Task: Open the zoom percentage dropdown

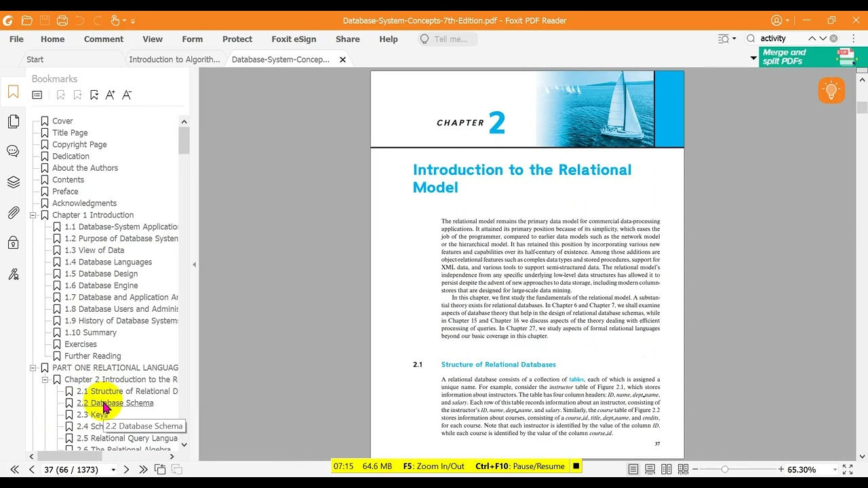Action: (833, 470)
